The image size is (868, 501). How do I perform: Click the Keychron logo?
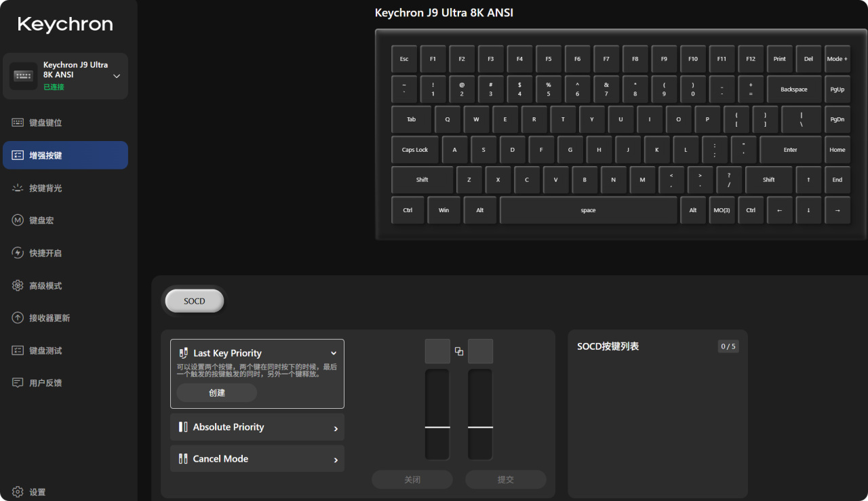pyautogui.click(x=65, y=24)
